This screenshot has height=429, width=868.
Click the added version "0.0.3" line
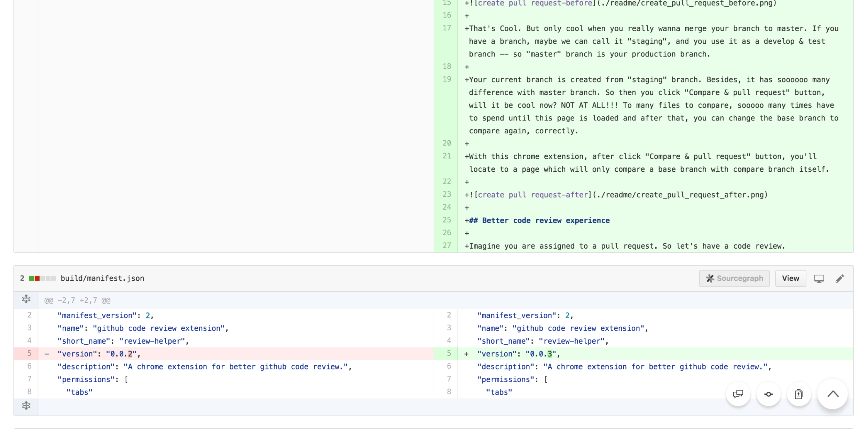tap(519, 354)
